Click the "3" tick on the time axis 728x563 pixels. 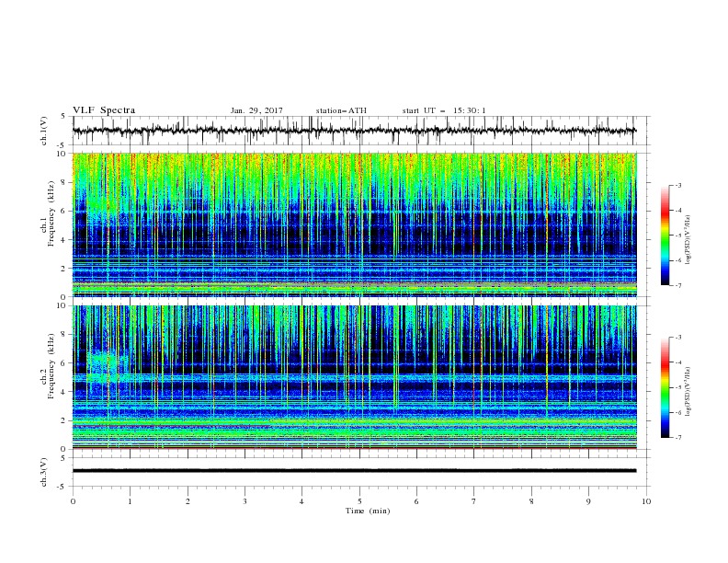pyautogui.click(x=245, y=501)
